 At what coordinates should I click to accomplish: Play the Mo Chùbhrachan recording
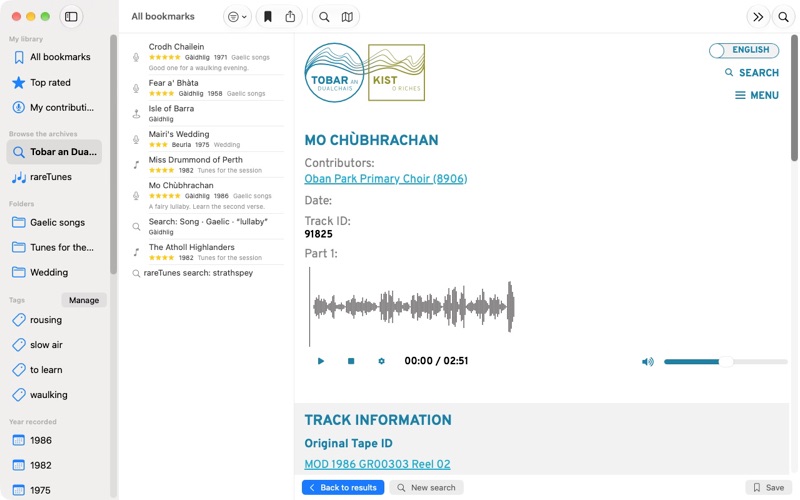(x=321, y=361)
